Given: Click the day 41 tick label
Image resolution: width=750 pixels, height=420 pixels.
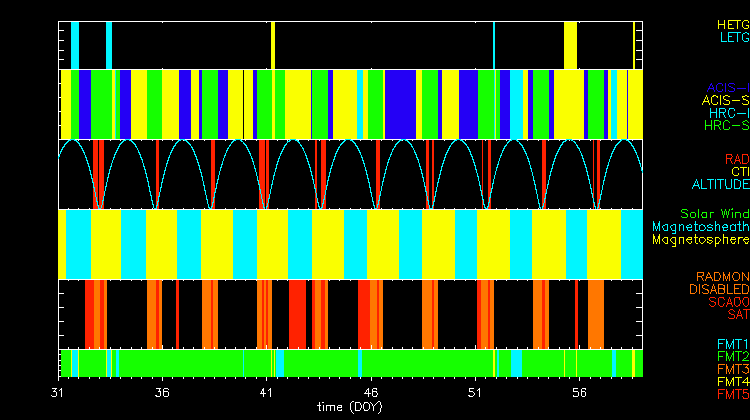Looking at the screenshot, I should coord(266,393).
